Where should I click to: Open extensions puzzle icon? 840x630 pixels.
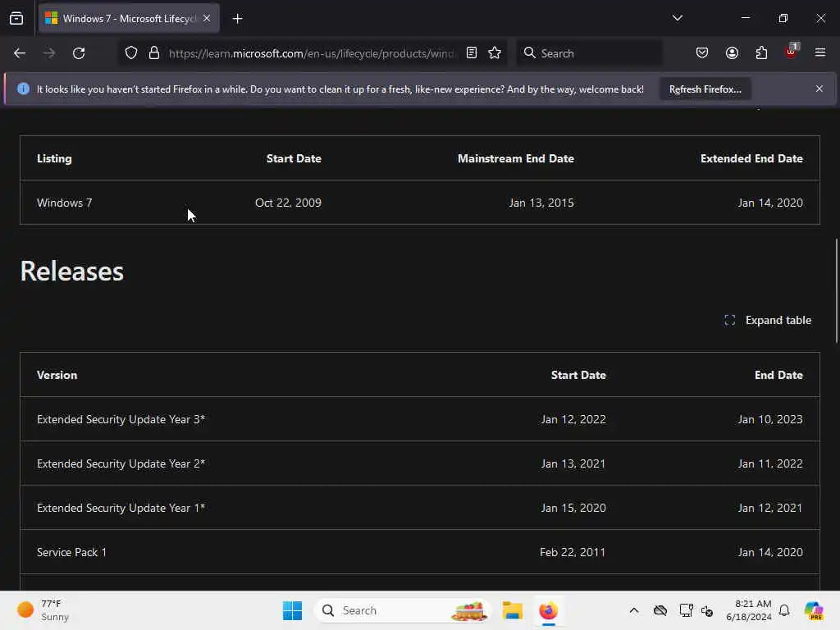coord(761,52)
